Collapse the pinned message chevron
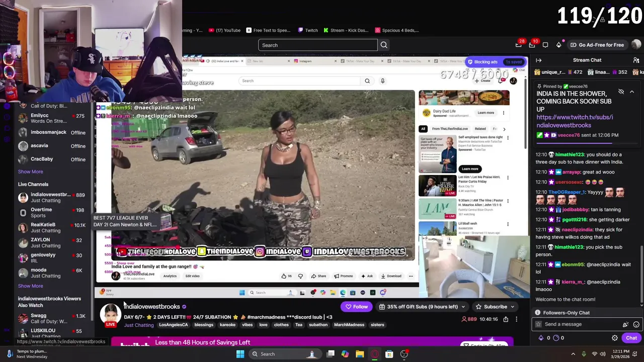This screenshot has height=362, width=644. click(632, 92)
